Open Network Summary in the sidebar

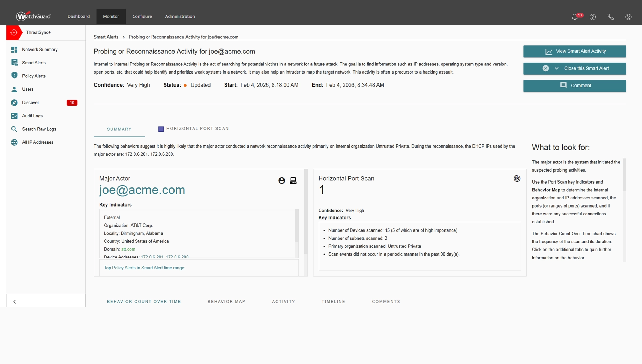click(40, 50)
